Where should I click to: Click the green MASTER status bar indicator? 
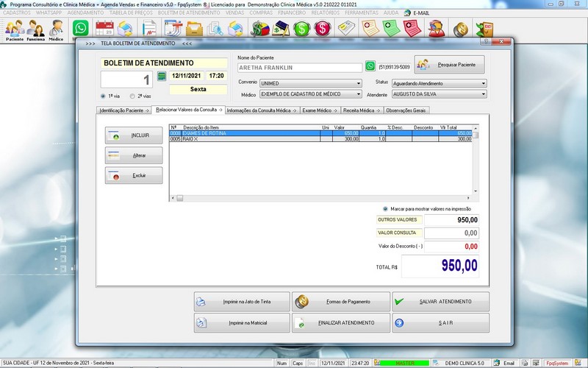point(405,363)
